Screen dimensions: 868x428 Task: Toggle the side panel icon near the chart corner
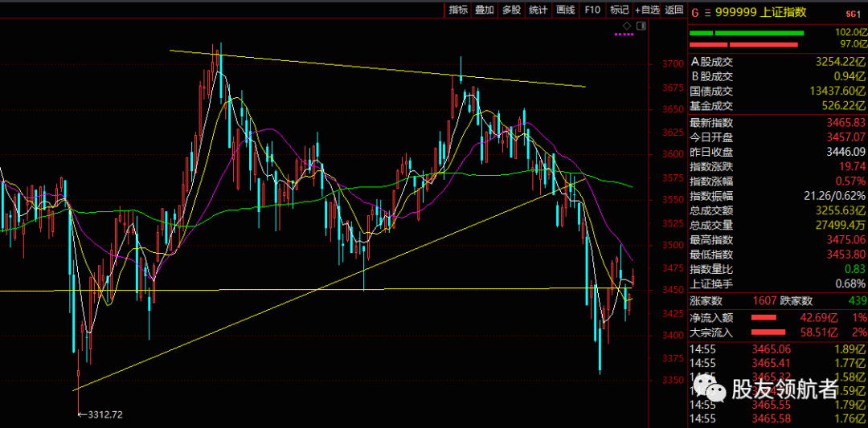[x=641, y=26]
